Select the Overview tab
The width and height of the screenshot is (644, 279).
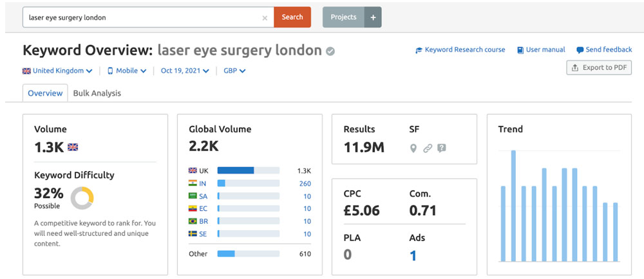pos(45,93)
